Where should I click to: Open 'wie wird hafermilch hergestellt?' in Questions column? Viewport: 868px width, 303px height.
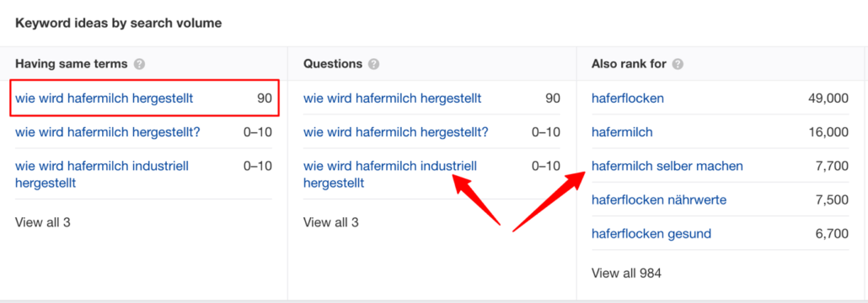396,132
